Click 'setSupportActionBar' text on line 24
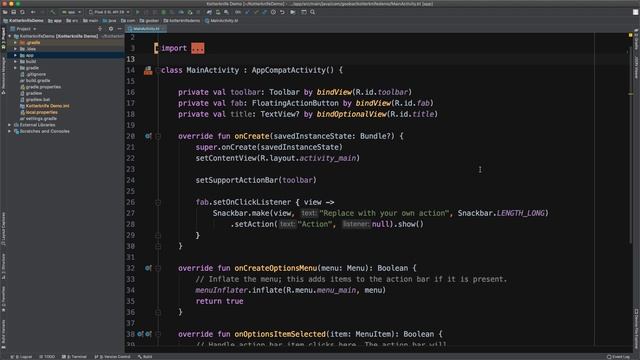This screenshot has height=360, width=640. click(237, 180)
